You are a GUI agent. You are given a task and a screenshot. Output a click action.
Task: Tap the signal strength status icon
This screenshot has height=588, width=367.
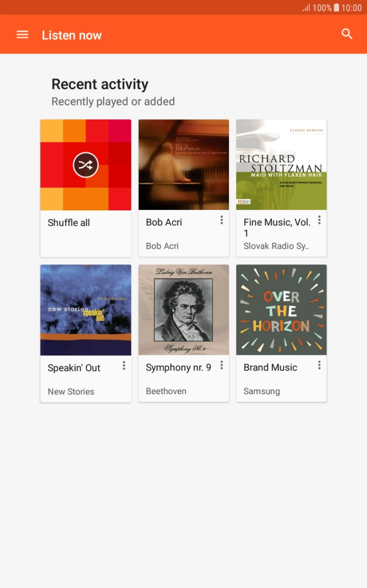306,8
